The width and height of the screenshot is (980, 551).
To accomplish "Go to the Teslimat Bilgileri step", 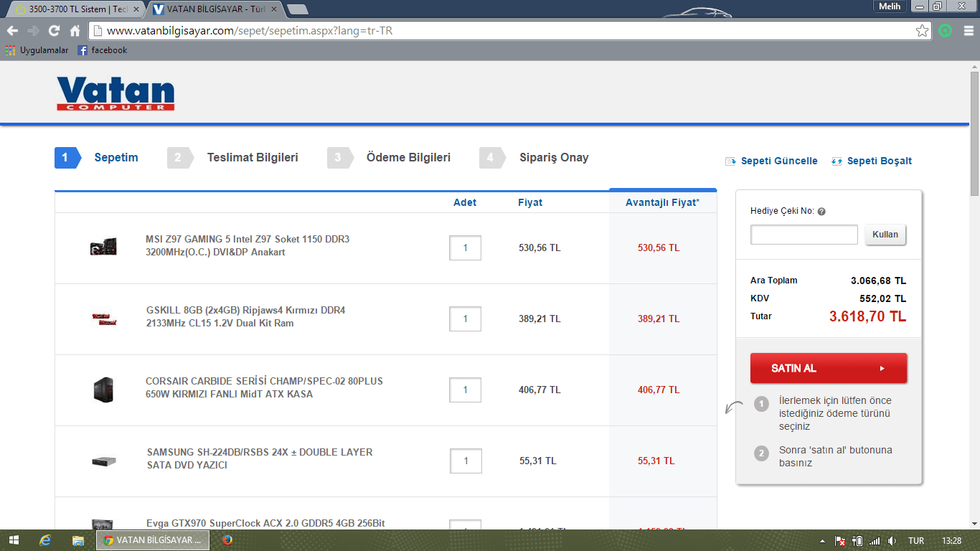I will click(233, 158).
